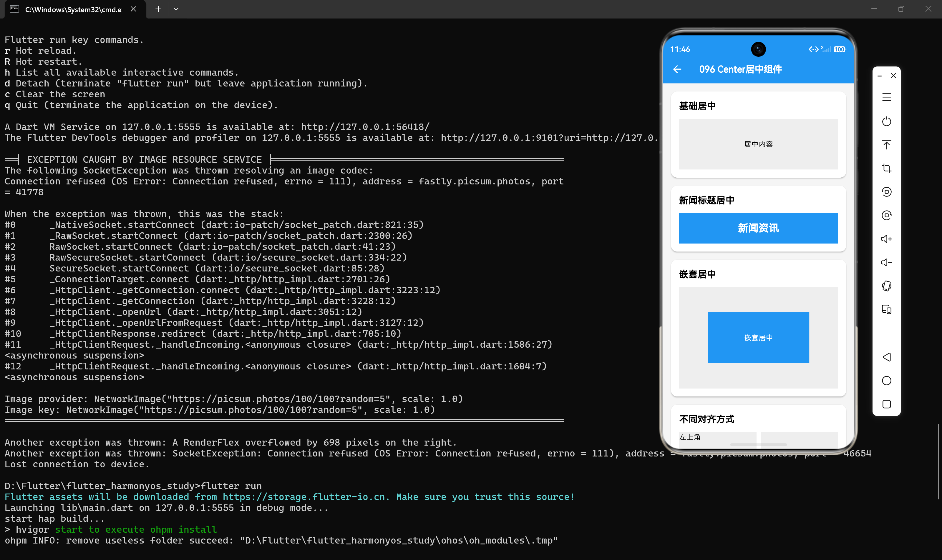This screenshot has height=560, width=942.
Task: Click the 嵌套居中 card heading
Action: click(x=697, y=274)
